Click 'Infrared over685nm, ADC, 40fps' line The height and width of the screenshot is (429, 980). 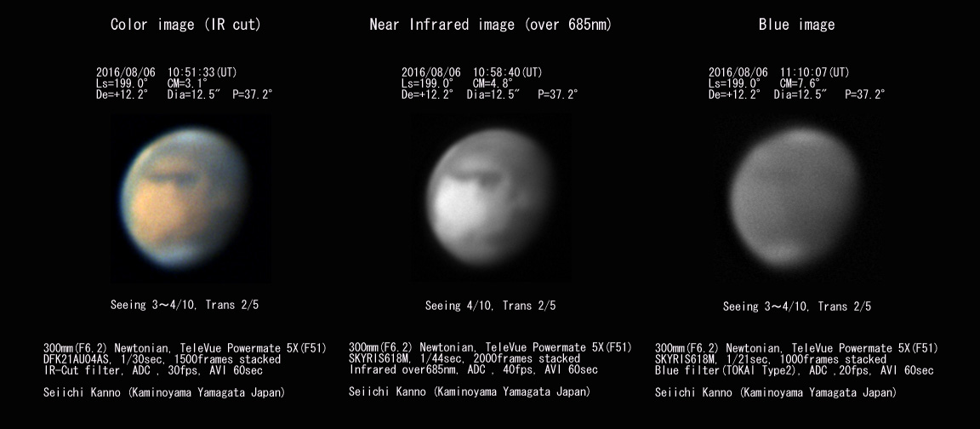click(473, 370)
